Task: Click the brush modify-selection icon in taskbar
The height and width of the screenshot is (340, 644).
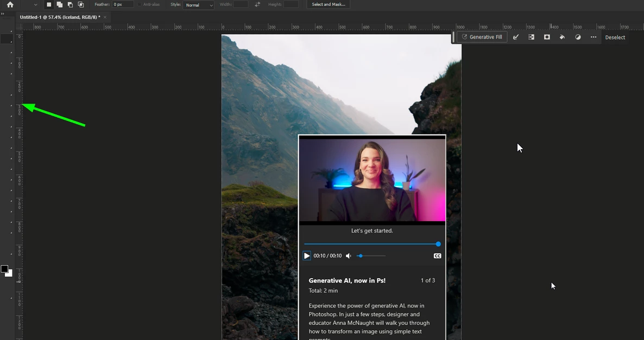Action: (516, 37)
